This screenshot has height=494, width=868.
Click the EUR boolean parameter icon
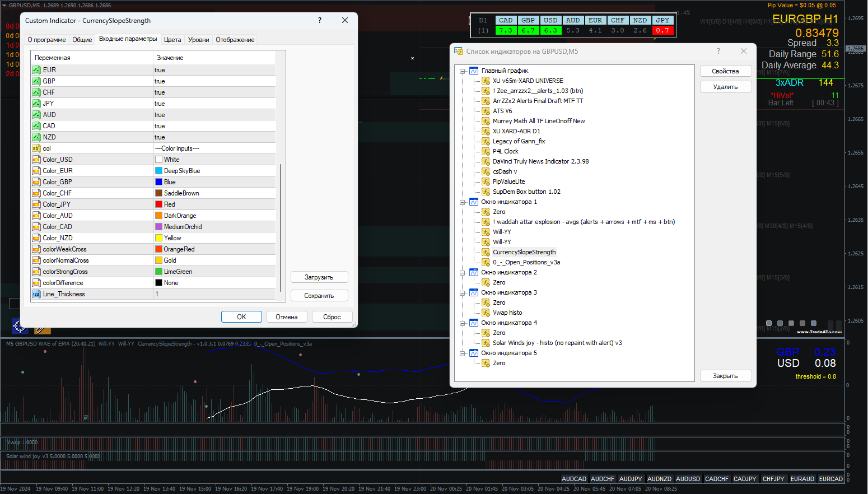[36, 70]
